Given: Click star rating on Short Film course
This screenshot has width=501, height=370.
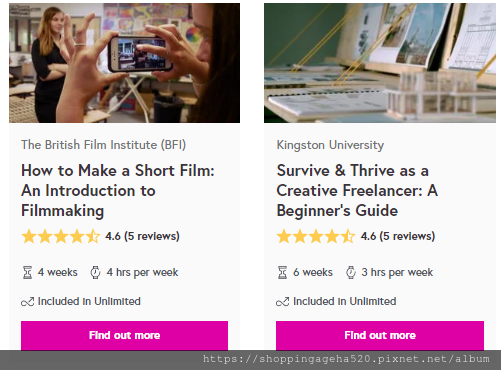Looking at the screenshot, I should click(61, 236).
